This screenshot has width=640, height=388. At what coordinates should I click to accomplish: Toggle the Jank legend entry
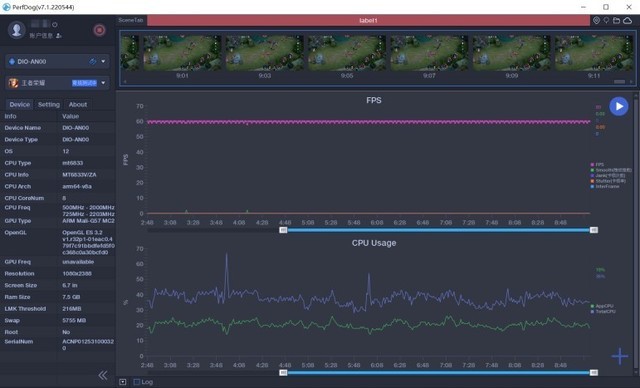607,175
